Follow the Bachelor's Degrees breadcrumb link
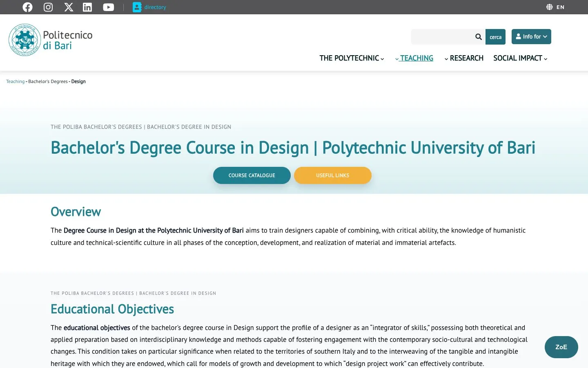 click(48, 81)
